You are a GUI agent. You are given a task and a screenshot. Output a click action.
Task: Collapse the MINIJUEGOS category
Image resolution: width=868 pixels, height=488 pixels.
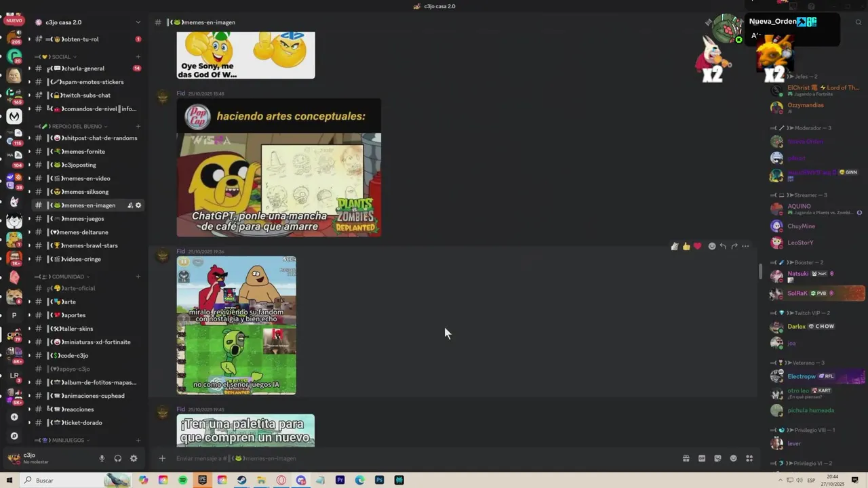point(67,441)
